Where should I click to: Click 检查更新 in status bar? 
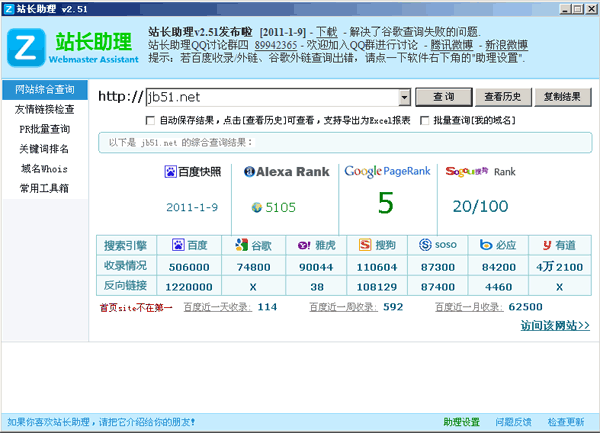point(566,422)
